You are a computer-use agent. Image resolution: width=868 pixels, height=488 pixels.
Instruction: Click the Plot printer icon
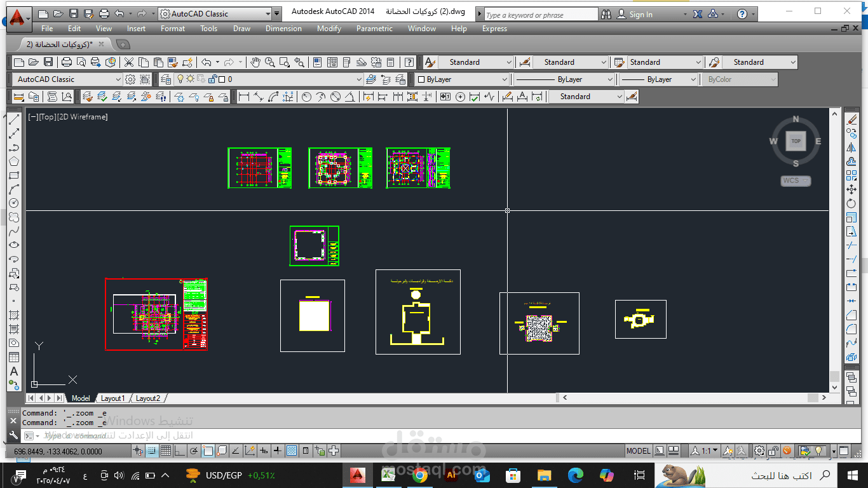pyautogui.click(x=66, y=62)
